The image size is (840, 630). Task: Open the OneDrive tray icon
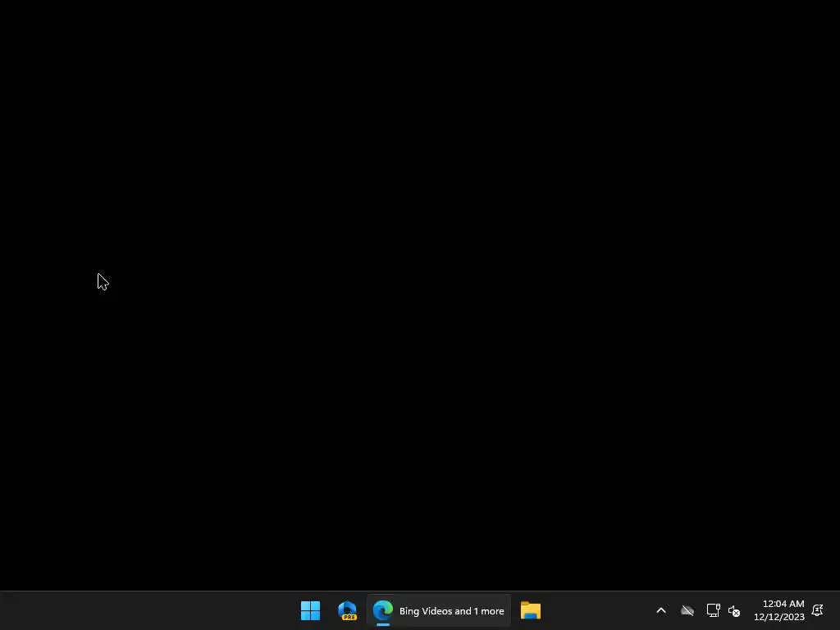687,610
